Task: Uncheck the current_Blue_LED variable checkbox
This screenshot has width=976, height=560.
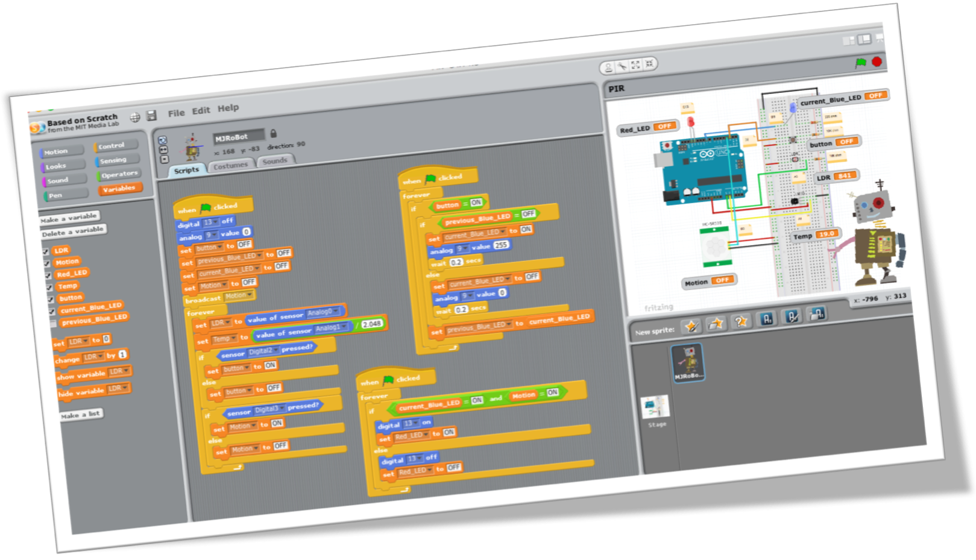Action: tap(51, 312)
